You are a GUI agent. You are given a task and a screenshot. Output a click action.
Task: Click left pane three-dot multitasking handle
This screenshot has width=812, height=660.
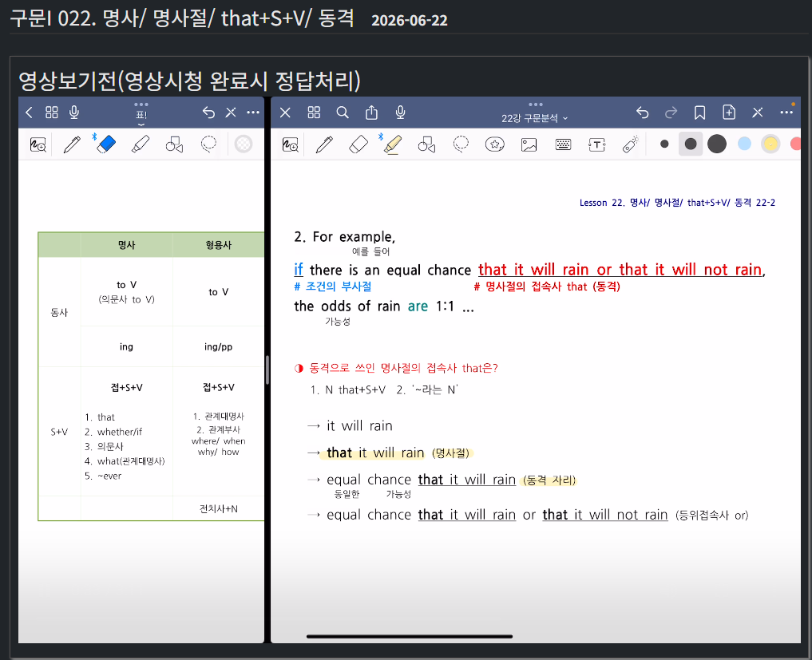(141, 105)
